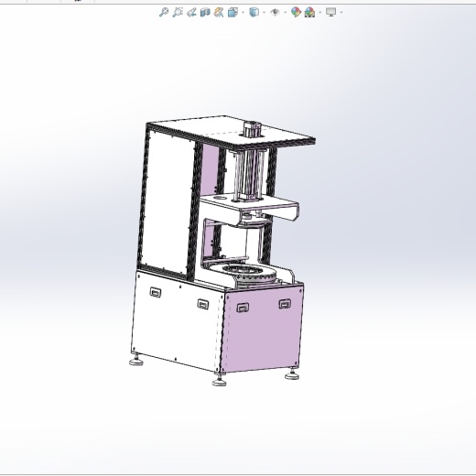Click the Apply Scene icon

pos(309,12)
